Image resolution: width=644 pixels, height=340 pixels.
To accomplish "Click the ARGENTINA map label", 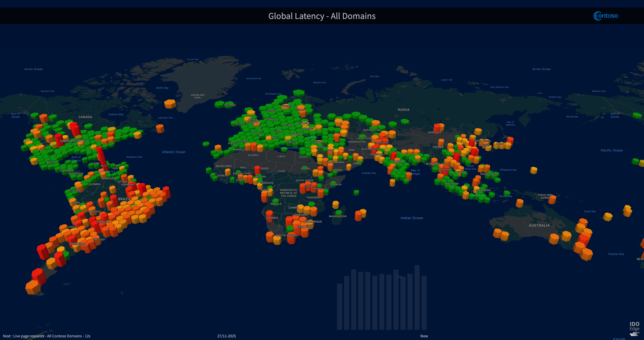I will click(78, 244).
